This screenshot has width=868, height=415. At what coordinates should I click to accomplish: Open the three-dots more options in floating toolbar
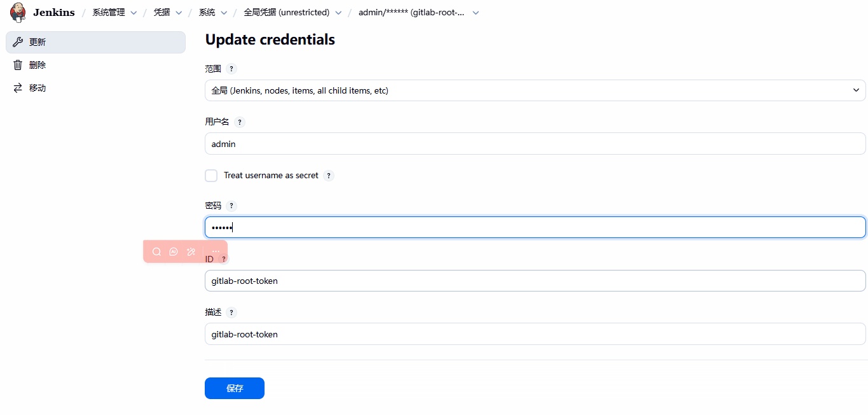pyautogui.click(x=216, y=251)
